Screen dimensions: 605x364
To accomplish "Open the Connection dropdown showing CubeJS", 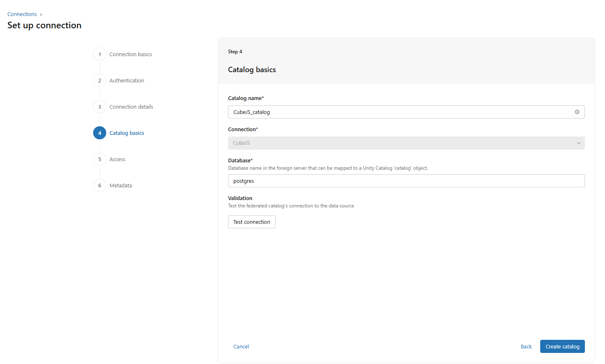I will click(406, 143).
